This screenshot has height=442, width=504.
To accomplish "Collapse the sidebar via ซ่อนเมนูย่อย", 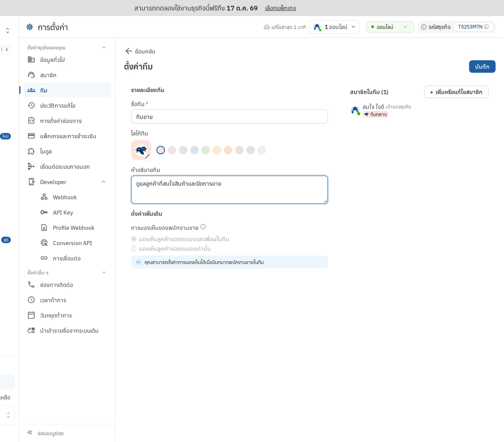I will tap(45, 433).
